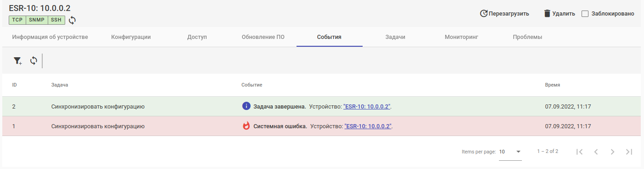Image resolution: width=644 pixels, height=169 pixels.
Task: Click the blue info icon in row 2
Action: pos(246,106)
